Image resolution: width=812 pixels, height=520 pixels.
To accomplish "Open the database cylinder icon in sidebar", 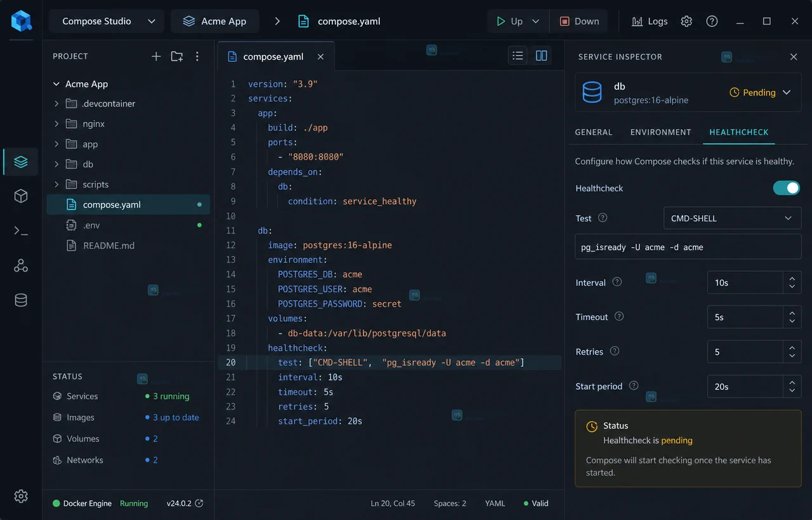I will point(21,300).
